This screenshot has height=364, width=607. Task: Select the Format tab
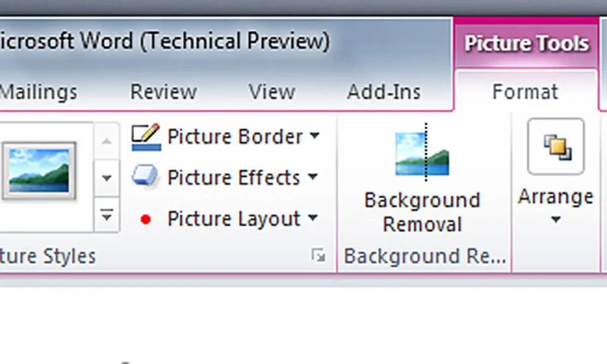point(525,92)
